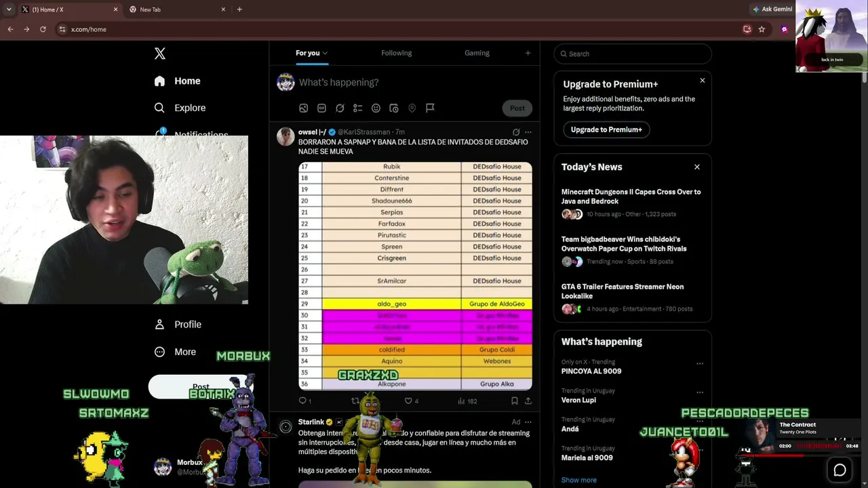
Task: Click the location tag icon in composer
Action: [x=412, y=108]
